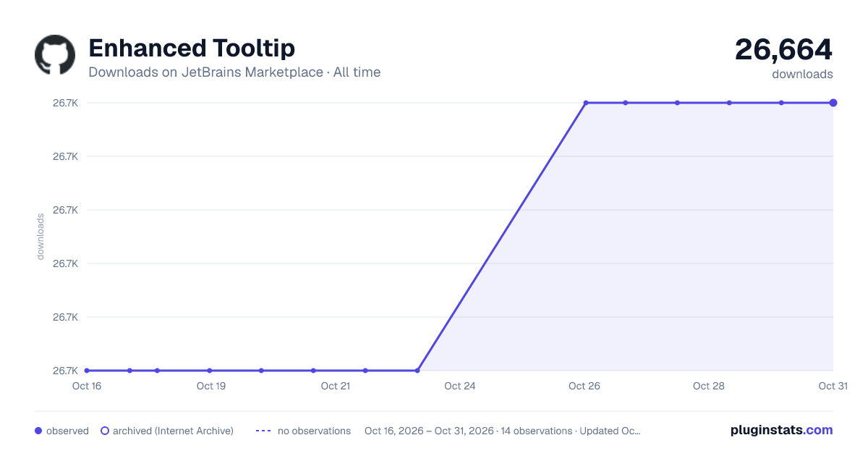Click the date range and observations summary
Viewport: 868px width, 456px height.
tap(503, 431)
